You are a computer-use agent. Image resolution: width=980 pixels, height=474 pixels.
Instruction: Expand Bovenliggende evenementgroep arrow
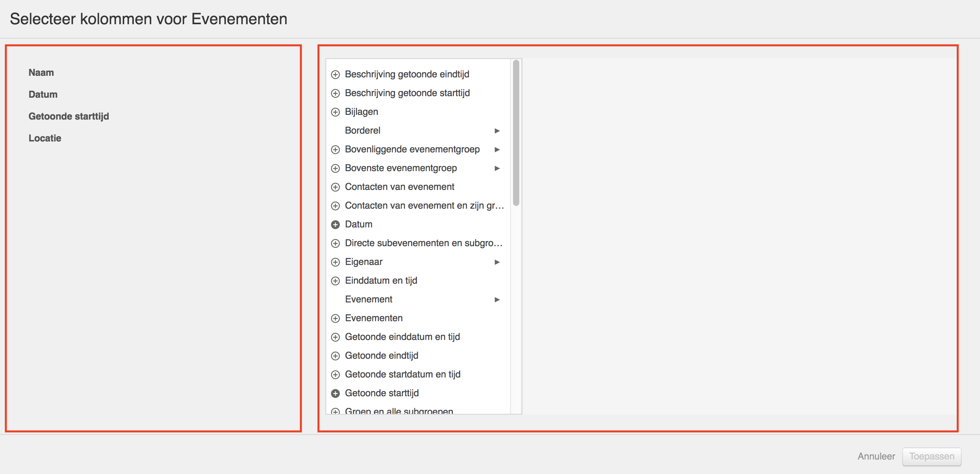click(x=497, y=150)
